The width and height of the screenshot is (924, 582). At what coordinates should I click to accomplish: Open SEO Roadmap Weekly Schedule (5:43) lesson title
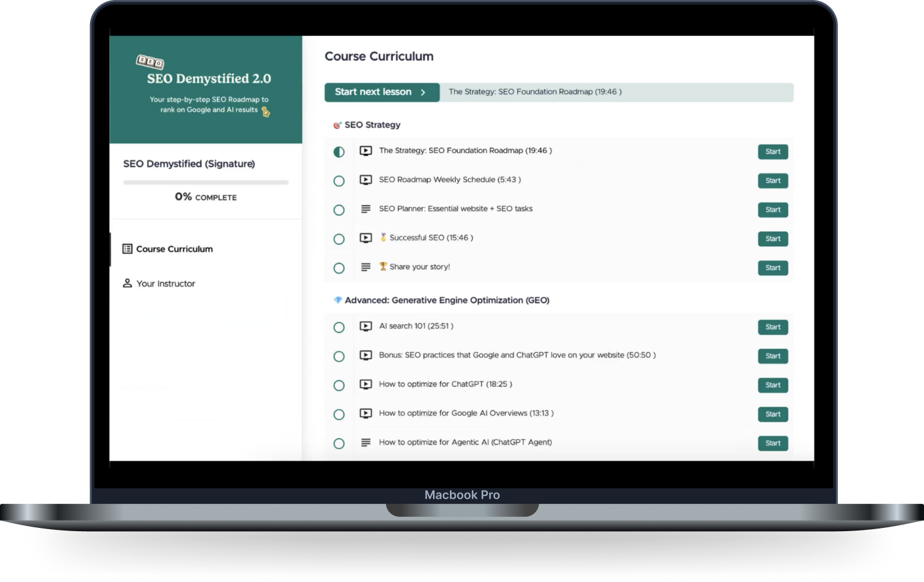point(450,180)
